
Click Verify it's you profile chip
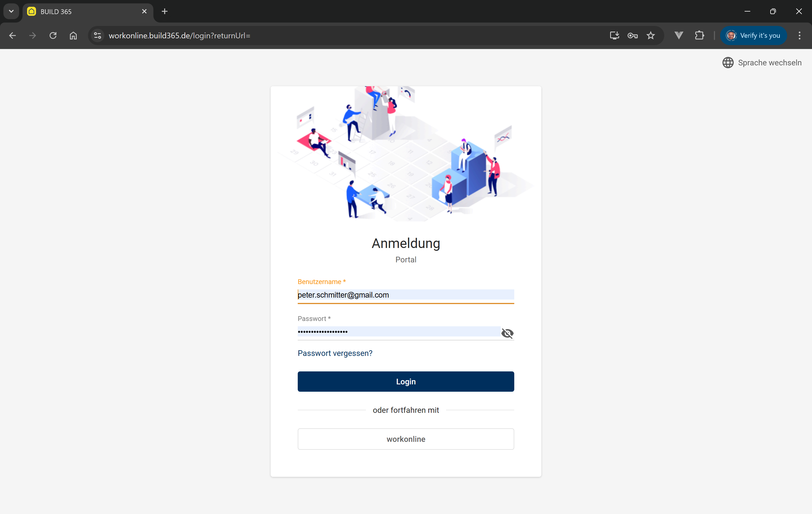(753, 36)
